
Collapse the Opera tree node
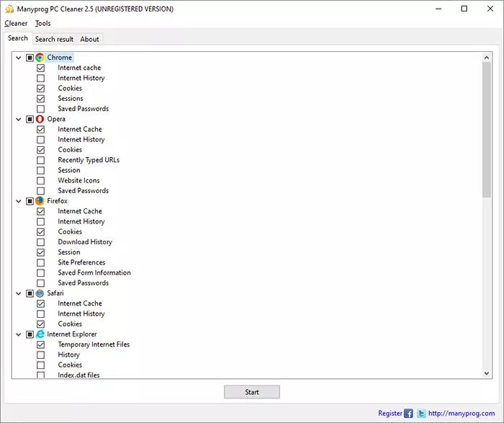tap(19, 120)
